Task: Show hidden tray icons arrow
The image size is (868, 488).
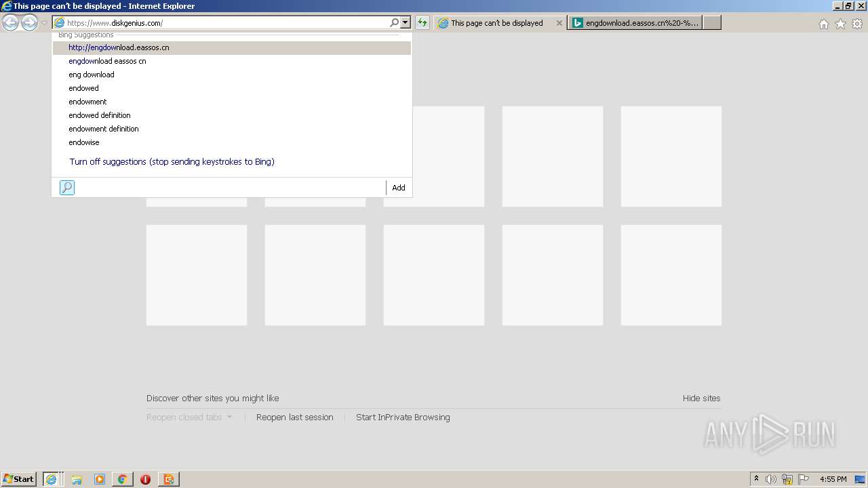Action: 757,479
